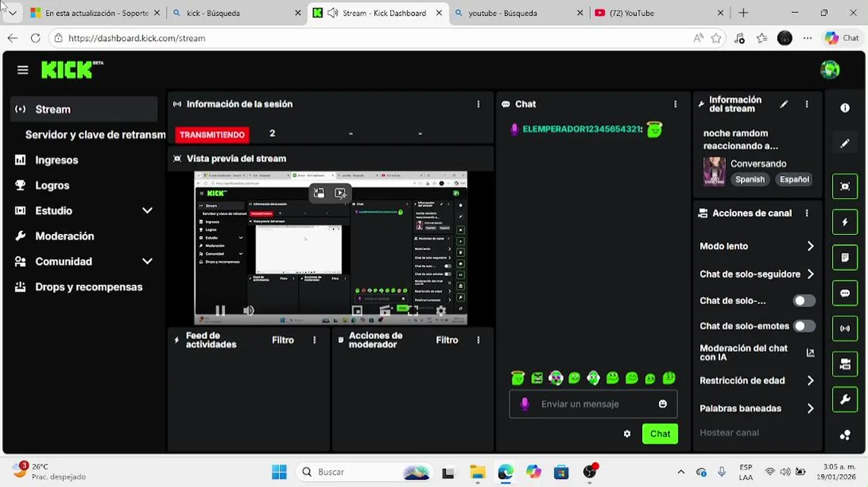The image size is (868, 487).
Task: Open Acciones de canal three-dot menu
Action: point(806,213)
